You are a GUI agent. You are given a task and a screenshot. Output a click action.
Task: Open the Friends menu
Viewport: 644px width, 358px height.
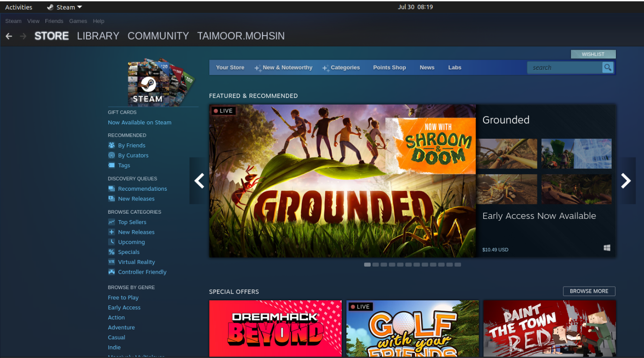pyautogui.click(x=54, y=21)
